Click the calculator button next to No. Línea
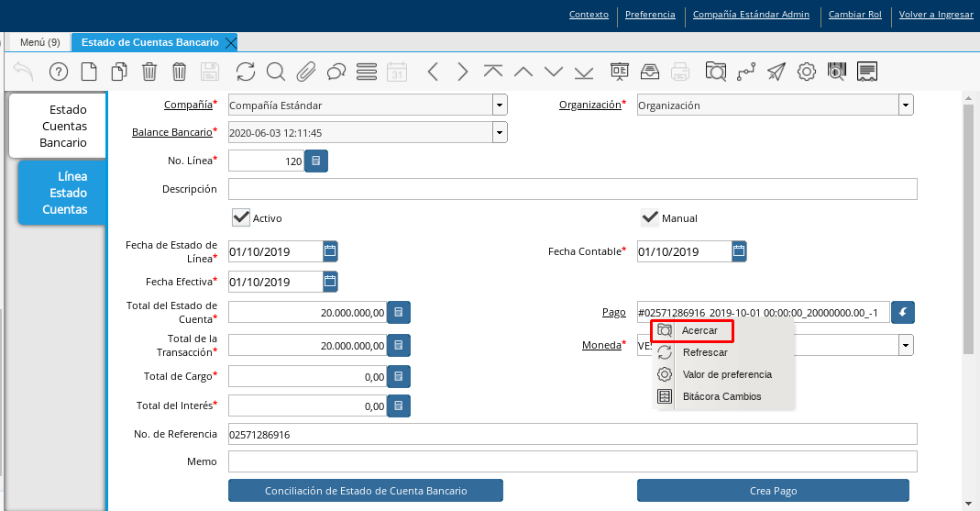The image size is (980, 511). point(316,161)
